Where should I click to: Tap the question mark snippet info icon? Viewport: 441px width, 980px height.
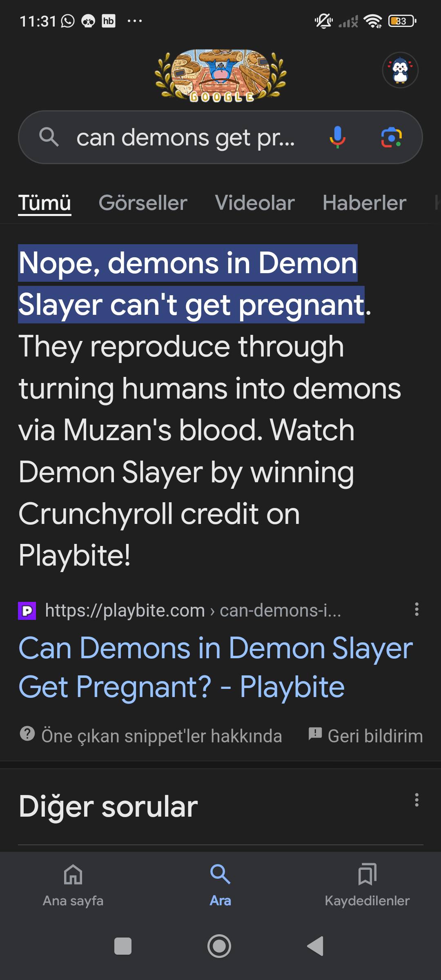coord(27,734)
